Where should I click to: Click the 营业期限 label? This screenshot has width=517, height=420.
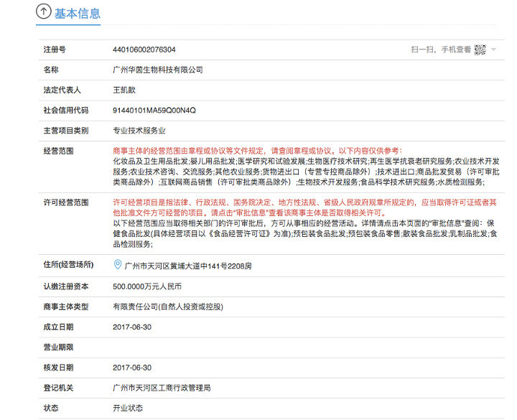point(58,347)
